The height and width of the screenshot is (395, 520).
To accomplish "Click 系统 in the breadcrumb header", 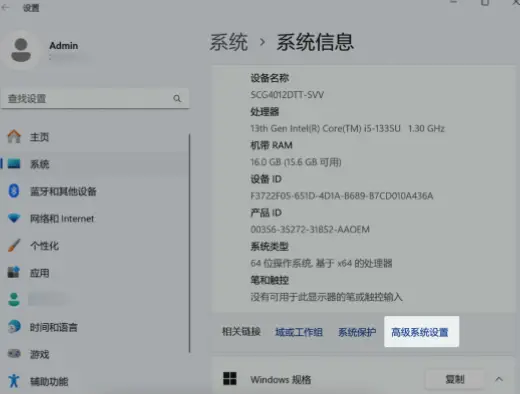I will (229, 42).
